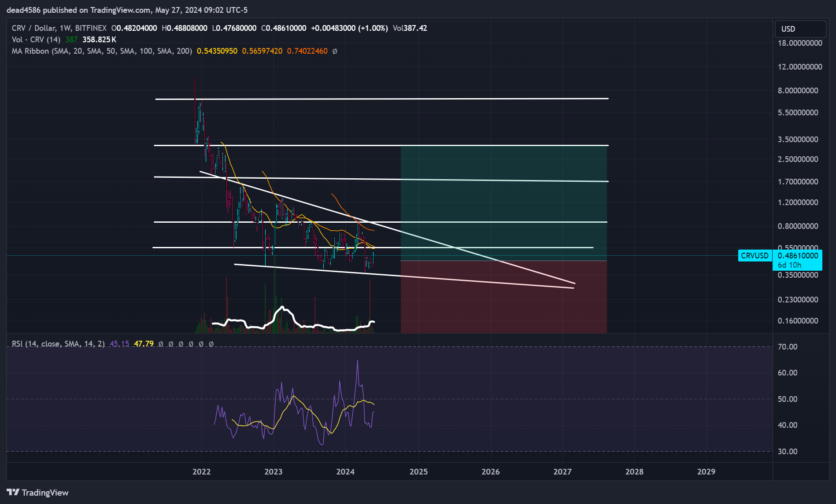Screen dimensions: 836x504
Task: Select the green take-profit zone of position
Action: pos(503,203)
